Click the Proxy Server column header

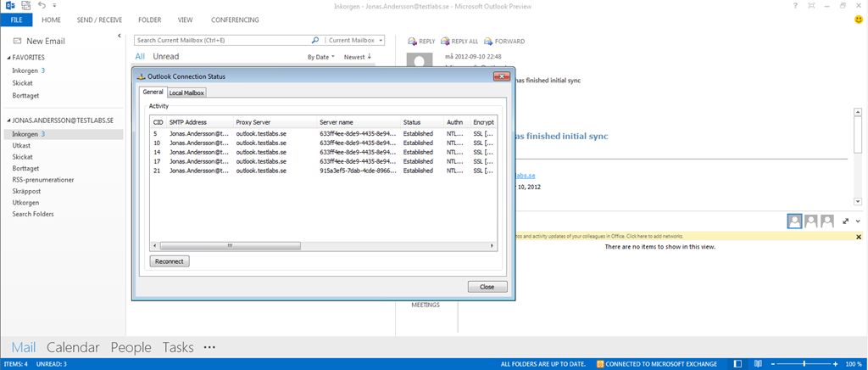274,122
